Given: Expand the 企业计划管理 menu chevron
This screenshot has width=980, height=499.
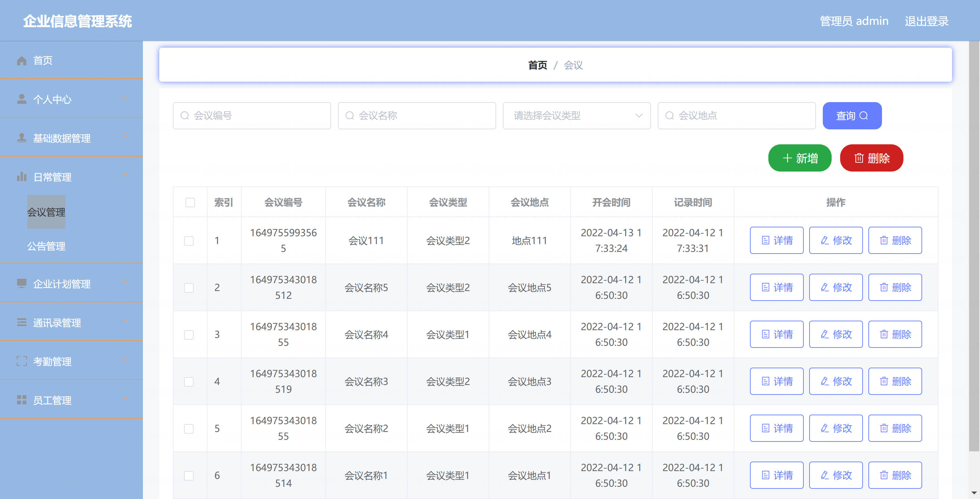Looking at the screenshot, I should pyautogui.click(x=125, y=283).
